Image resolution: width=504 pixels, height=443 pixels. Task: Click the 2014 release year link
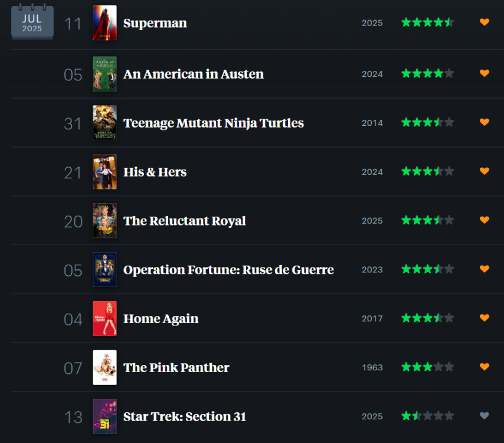[x=372, y=123]
